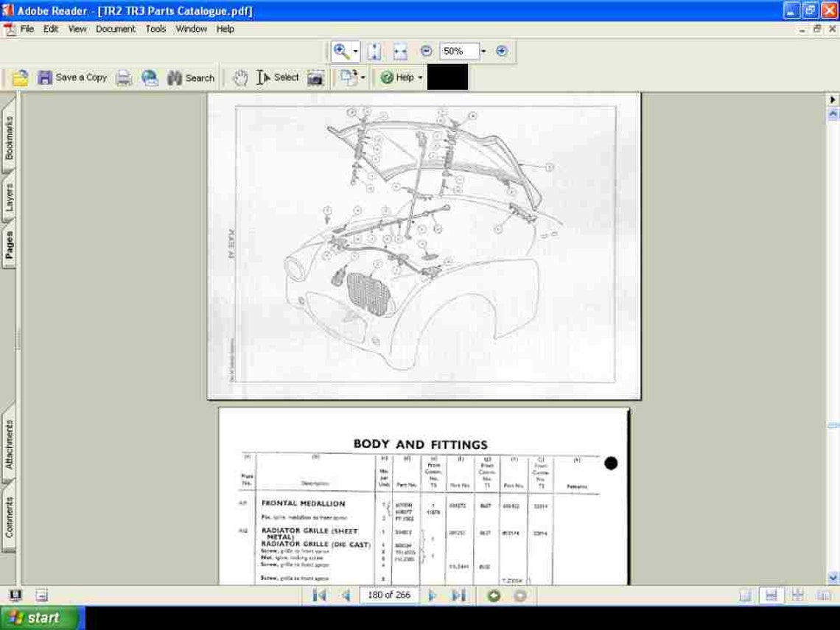Open the Document menu
Viewport: 840px width, 630px height.
click(116, 29)
